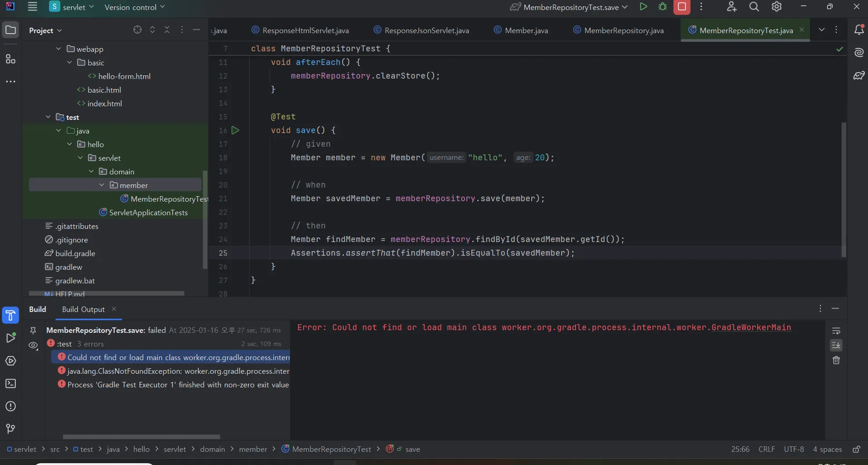Close the Build Output tab

[114, 309]
